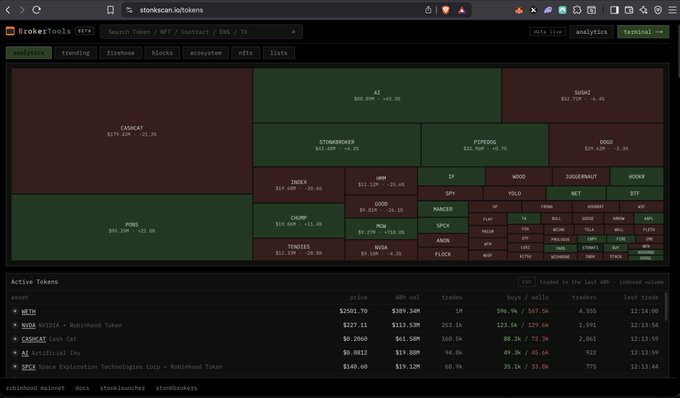
Task: Select the DOGO treemap tile
Action: click(606, 145)
